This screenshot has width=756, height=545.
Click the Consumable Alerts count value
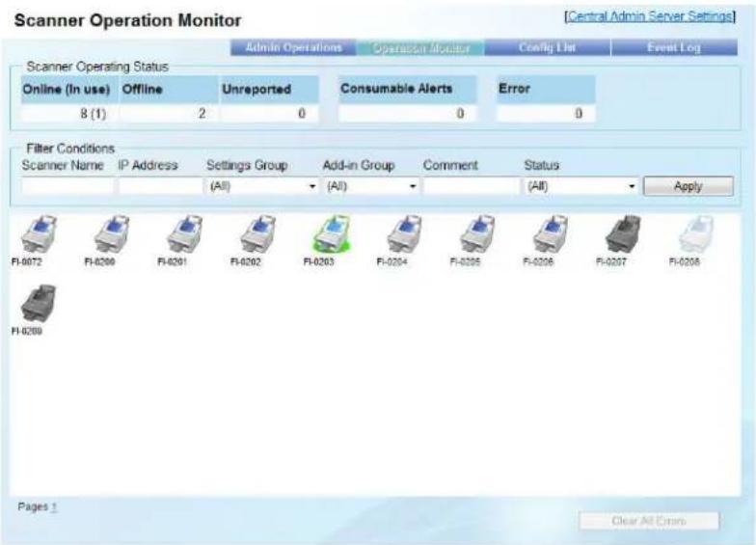[x=460, y=114]
